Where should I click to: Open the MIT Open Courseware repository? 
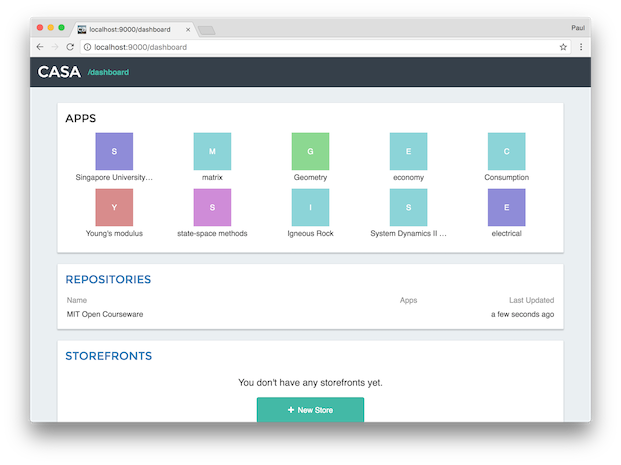(105, 314)
